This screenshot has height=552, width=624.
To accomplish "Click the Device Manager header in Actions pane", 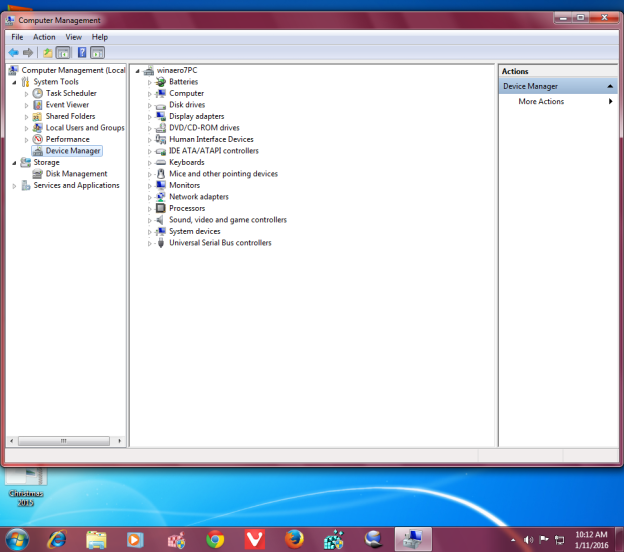I will 558,86.
